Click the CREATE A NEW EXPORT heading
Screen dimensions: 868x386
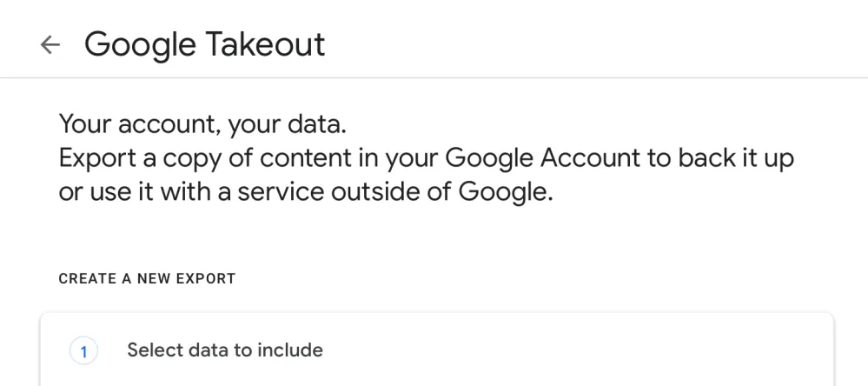(x=147, y=279)
